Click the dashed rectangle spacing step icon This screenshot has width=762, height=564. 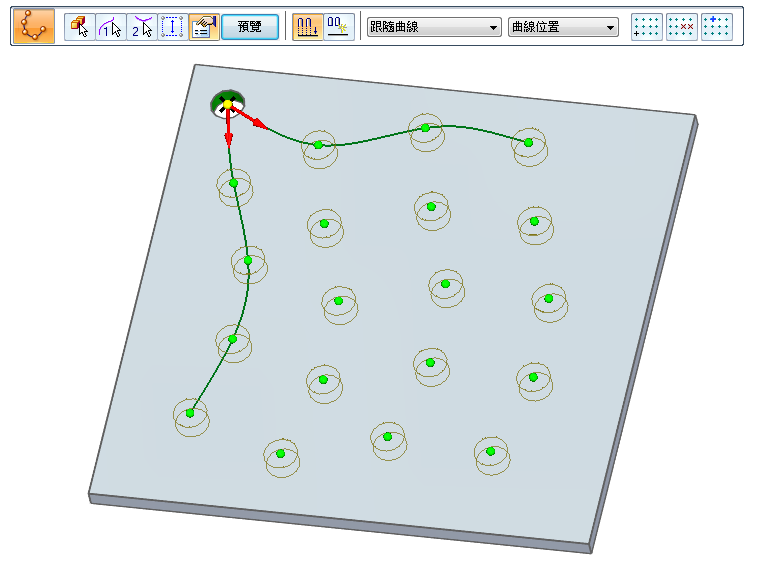173,27
